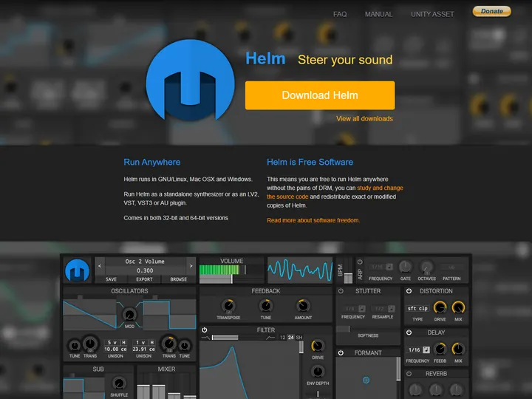Click the Sub SHUFFLE knob
The image size is (532, 399).
pos(119,383)
